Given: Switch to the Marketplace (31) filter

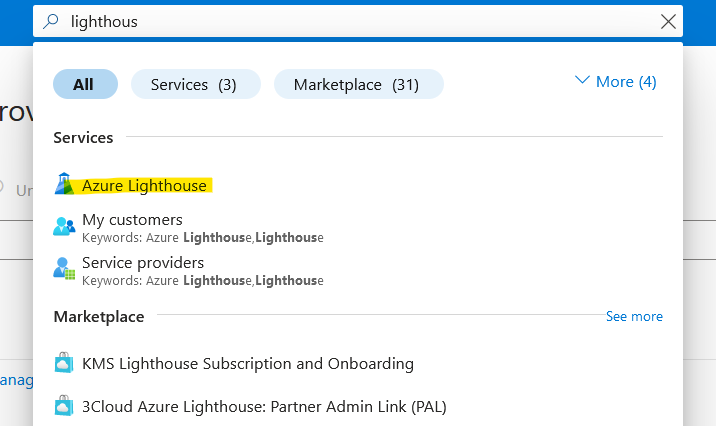Looking at the screenshot, I should click(358, 84).
